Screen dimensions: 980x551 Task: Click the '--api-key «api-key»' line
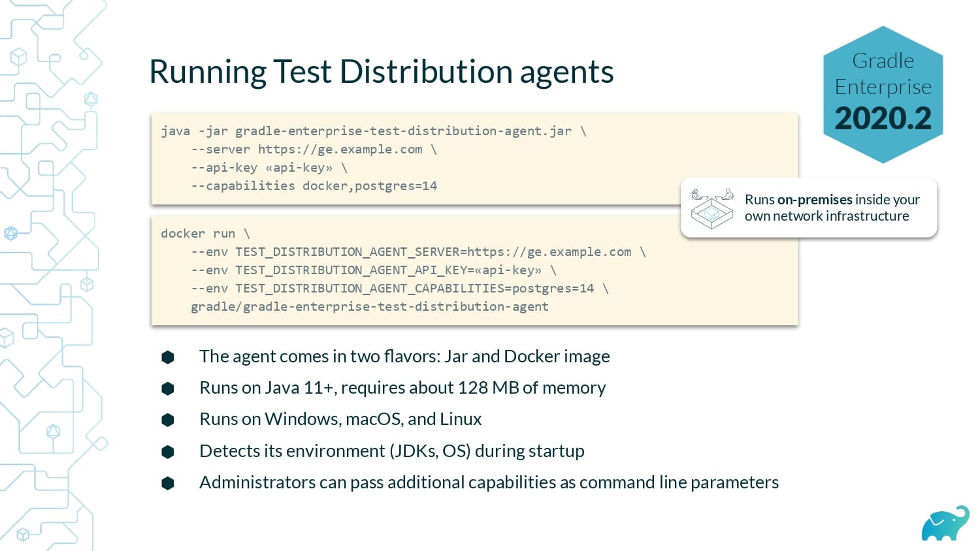click(x=269, y=168)
